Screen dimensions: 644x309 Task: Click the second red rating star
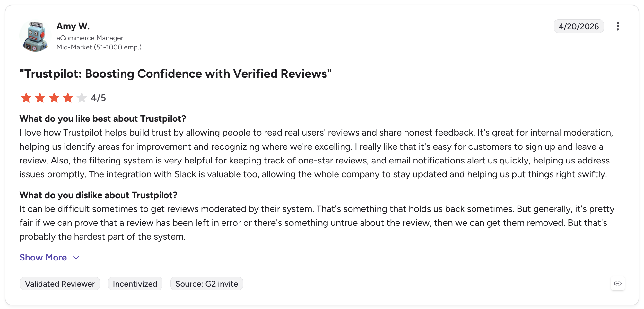click(x=40, y=98)
